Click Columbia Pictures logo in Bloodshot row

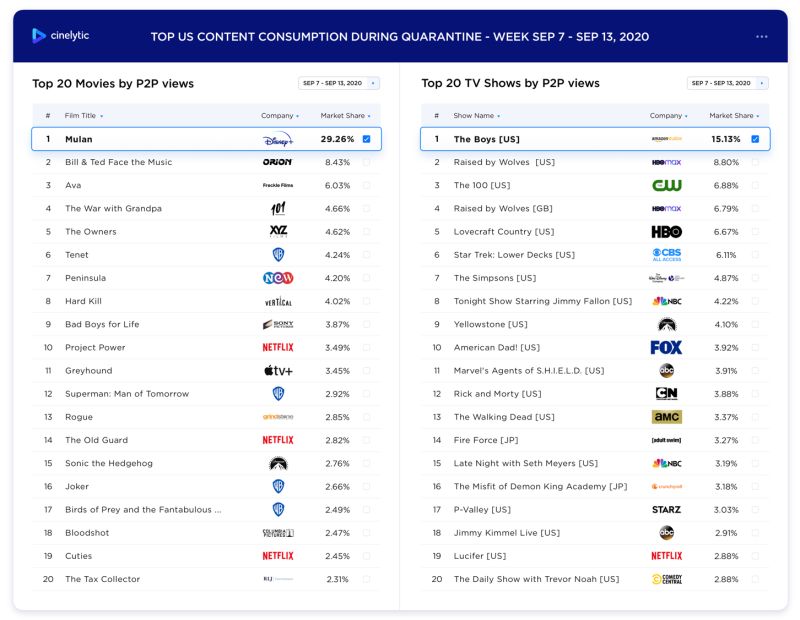click(x=278, y=533)
